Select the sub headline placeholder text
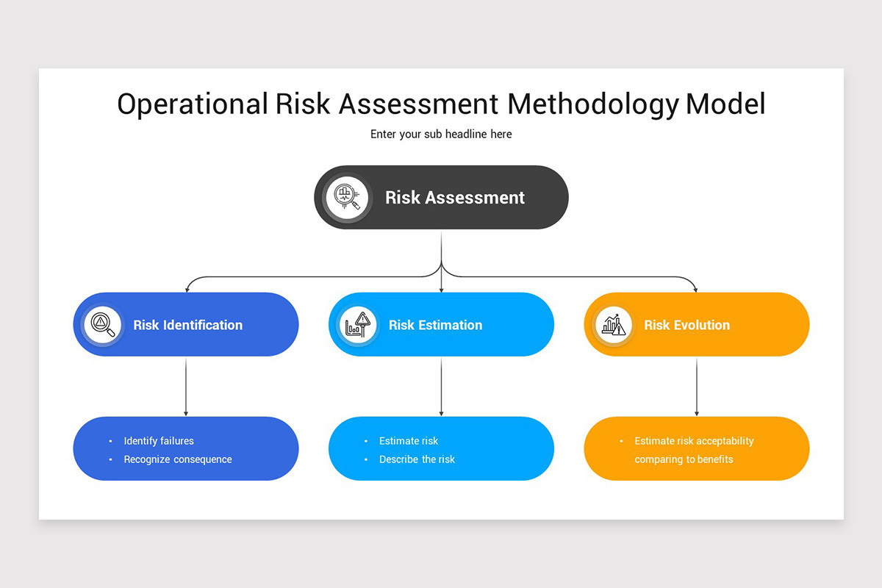882x588 pixels. tap(441, 134)
